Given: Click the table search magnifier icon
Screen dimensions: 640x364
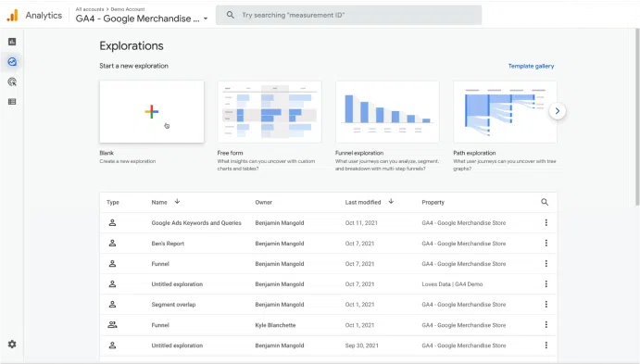Looking at the screenshot, I should [x=545, y=202].
